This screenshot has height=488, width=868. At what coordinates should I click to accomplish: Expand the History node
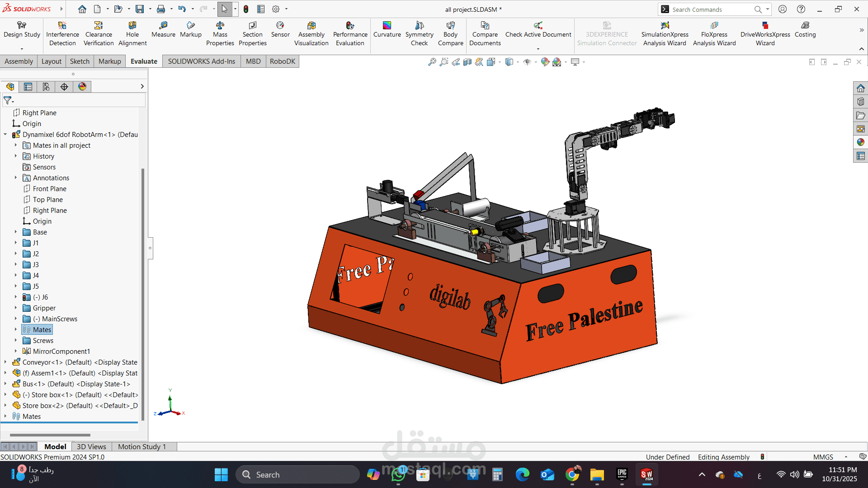tap(15, 156)
